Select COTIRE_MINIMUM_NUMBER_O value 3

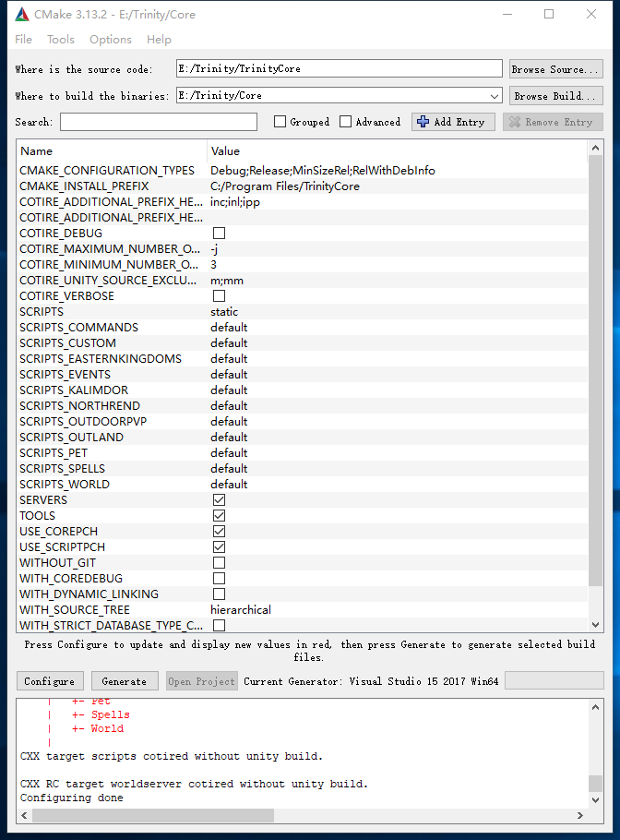(x=214, y=265)
